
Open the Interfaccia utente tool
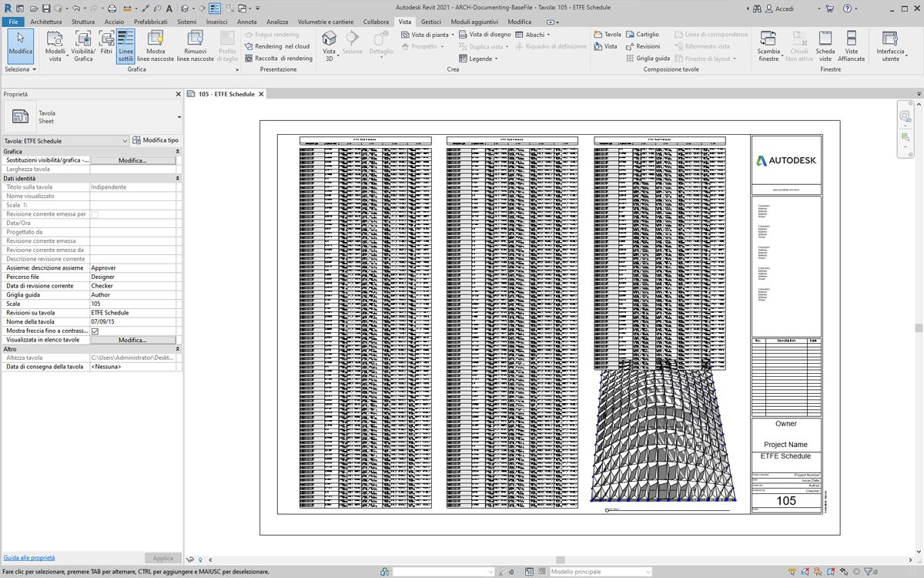[x=890, y=45]
